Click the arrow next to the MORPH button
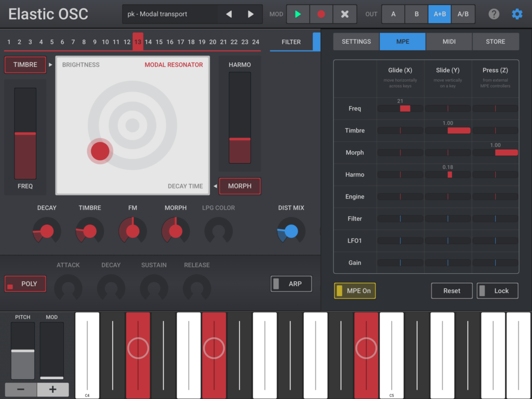Viewport: 532px width, 399px height. coord(215,186)
